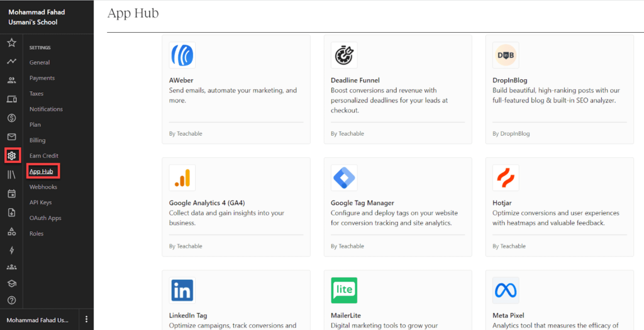Click 'By Teachable' under Hotjar card
The width and height of the screenshot is (644, 330).
tap(509, 246)
